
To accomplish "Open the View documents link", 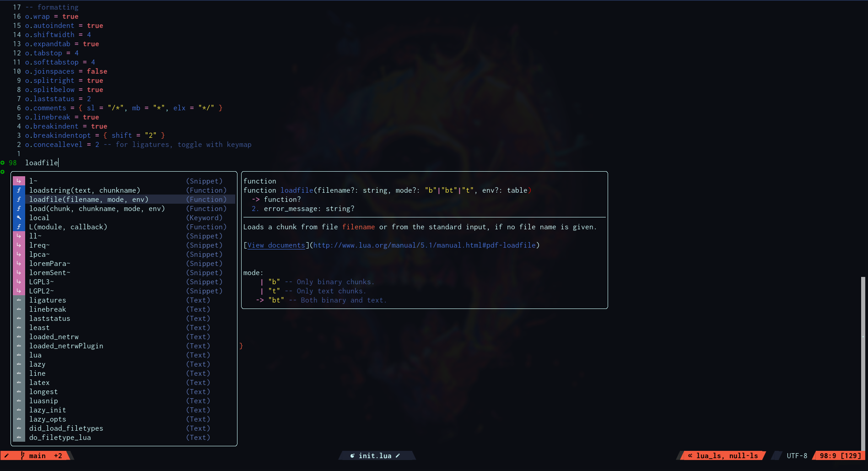I will point(276,245).
